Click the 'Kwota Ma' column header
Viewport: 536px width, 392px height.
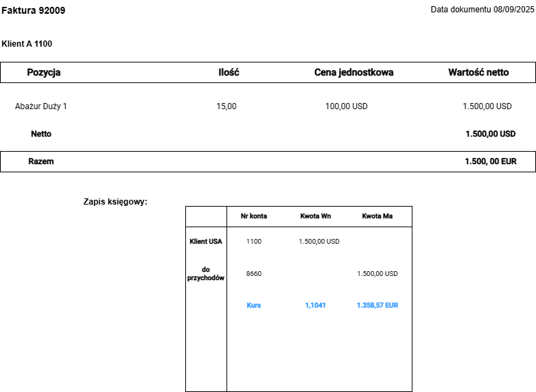[377, 216]
